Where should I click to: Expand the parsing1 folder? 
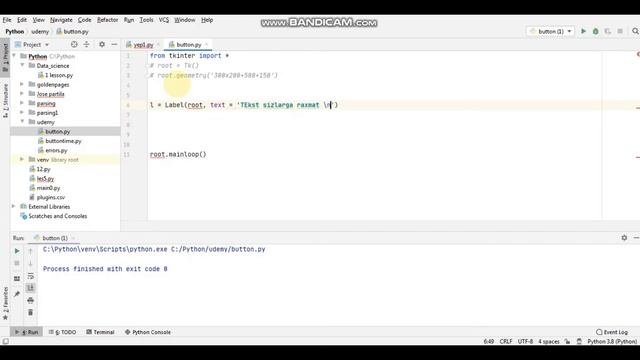pyautogui.click(x=22, y=113)
